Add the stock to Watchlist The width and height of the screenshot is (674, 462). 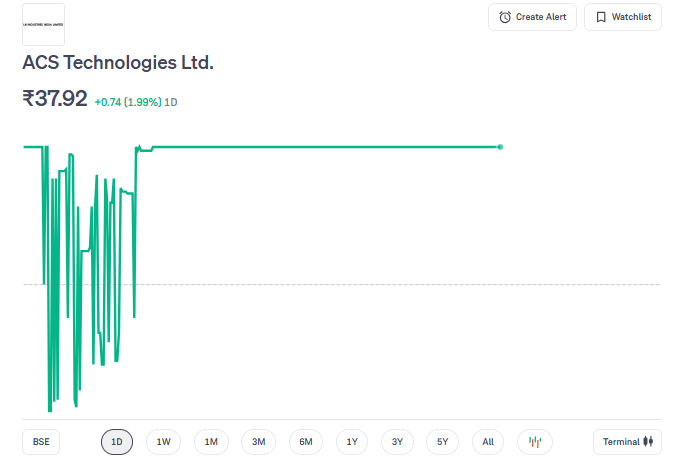pyautogui.click(x=622, y=17)
